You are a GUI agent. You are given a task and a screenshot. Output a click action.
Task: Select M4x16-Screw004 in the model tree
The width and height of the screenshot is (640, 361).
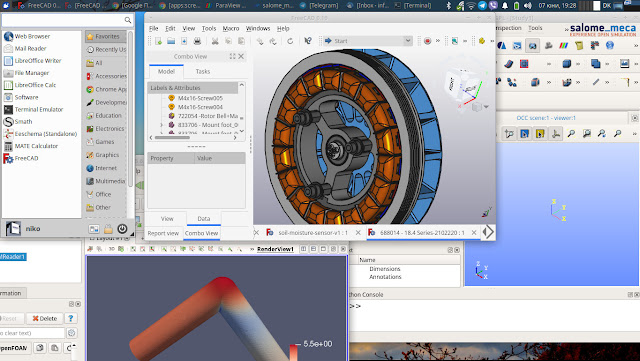pyautogui.click(x=200, y=107)
